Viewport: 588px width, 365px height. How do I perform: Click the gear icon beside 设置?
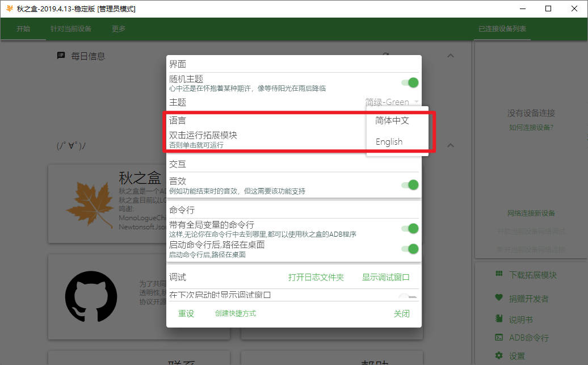click(499, 355)
